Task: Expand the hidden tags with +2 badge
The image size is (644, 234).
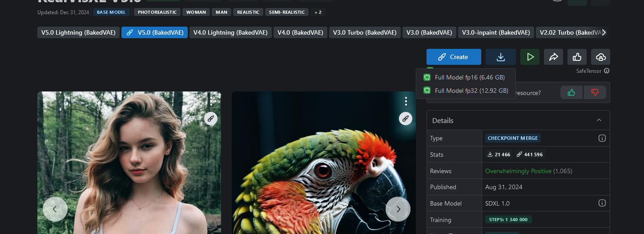Action: 318,12
